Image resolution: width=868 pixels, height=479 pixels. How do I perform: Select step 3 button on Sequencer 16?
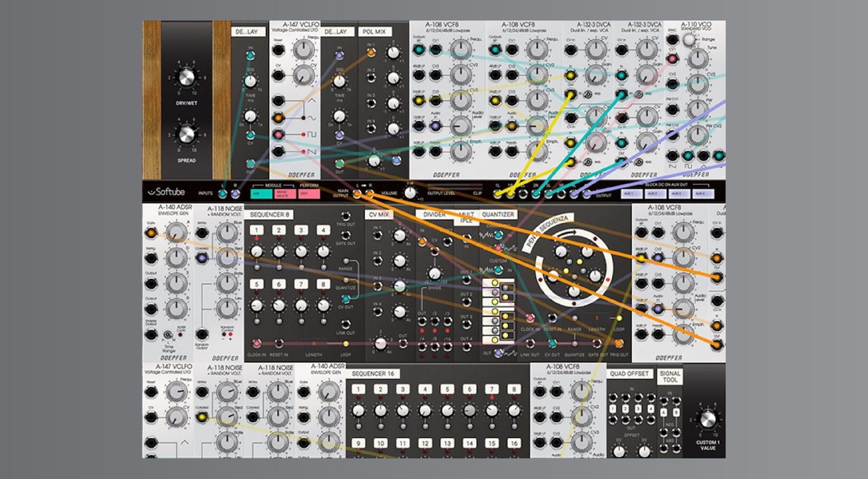click(x=402, y=389)
